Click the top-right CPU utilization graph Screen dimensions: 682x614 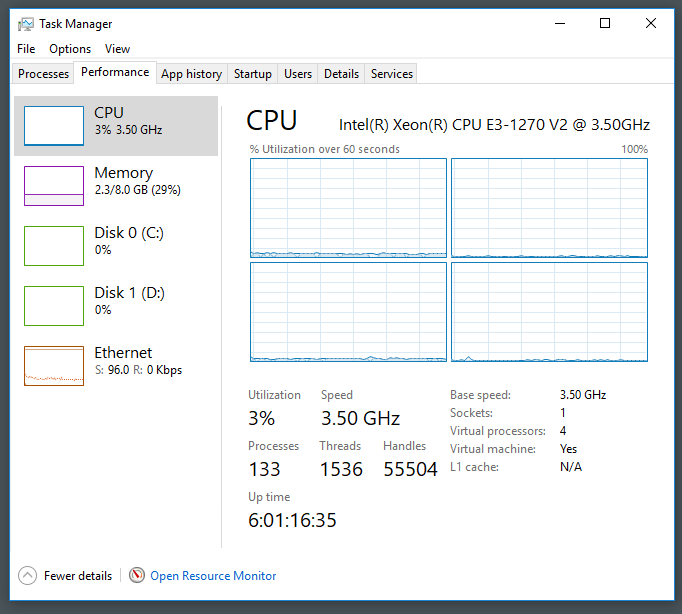[x=549, y=208]
